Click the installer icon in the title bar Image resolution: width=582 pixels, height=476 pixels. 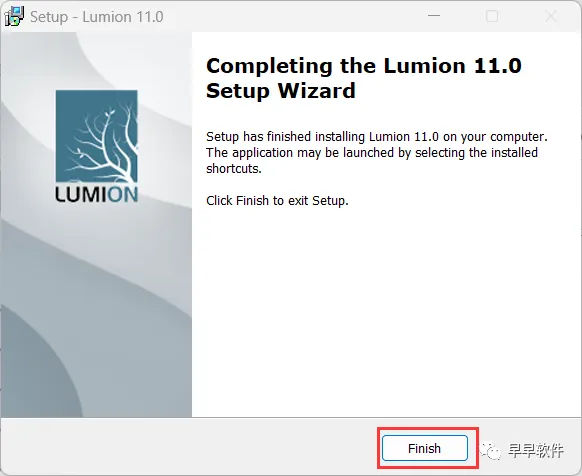tap(14, 17)
